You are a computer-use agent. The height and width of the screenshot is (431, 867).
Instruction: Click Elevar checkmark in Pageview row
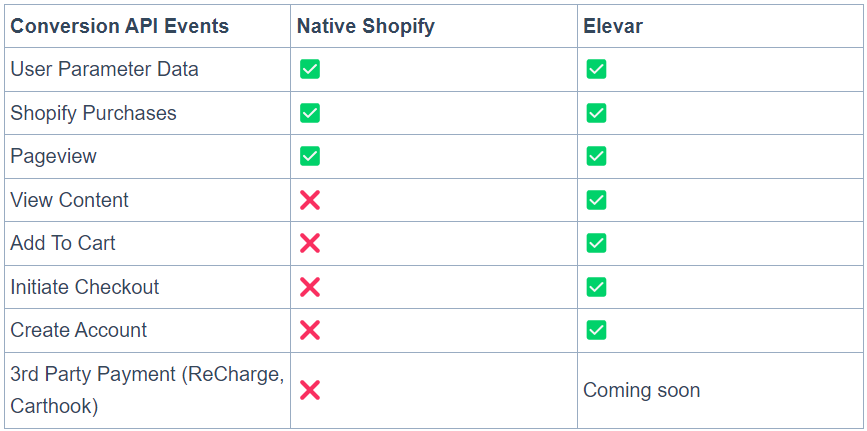point(596,157)
